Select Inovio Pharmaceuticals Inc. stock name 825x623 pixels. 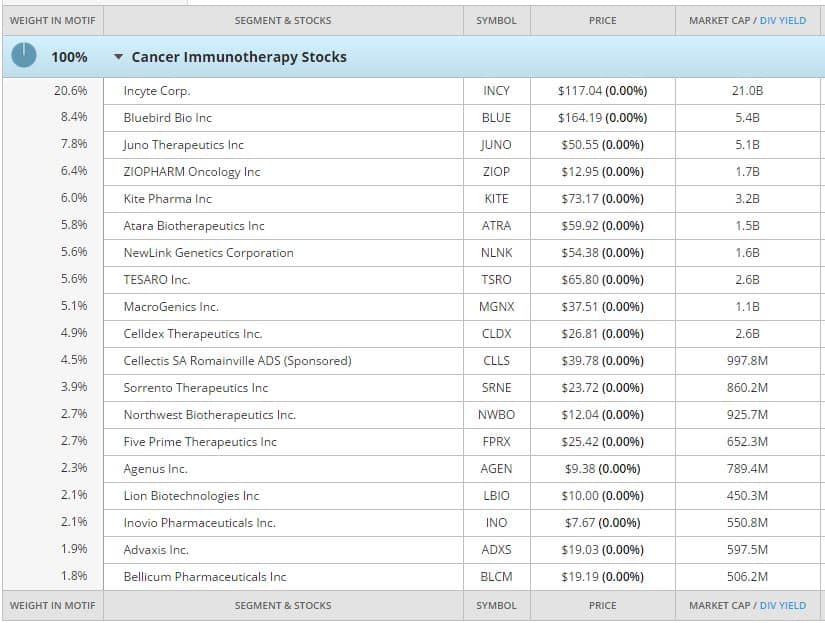coord(199,523)
